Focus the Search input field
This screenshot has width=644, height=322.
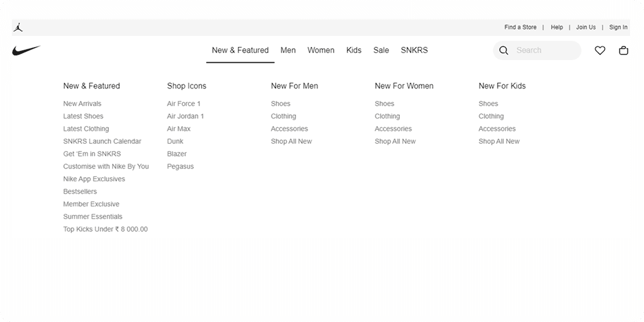(x=537, y=50)
